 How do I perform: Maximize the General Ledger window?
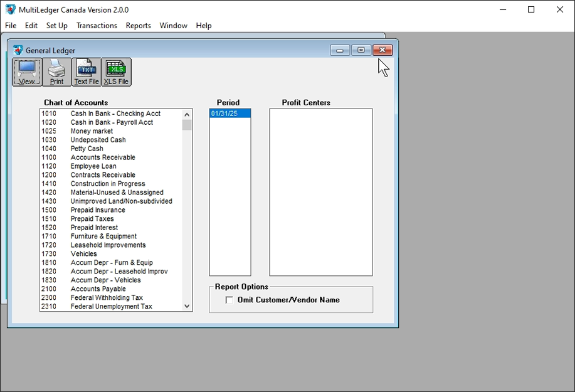pos(361,50)
